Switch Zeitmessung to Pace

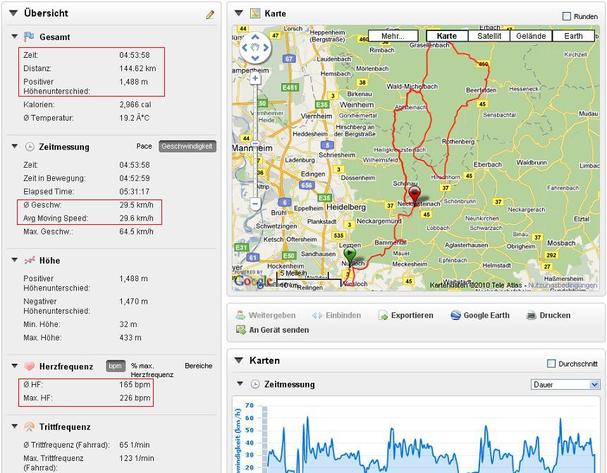(x=144, y=146)
